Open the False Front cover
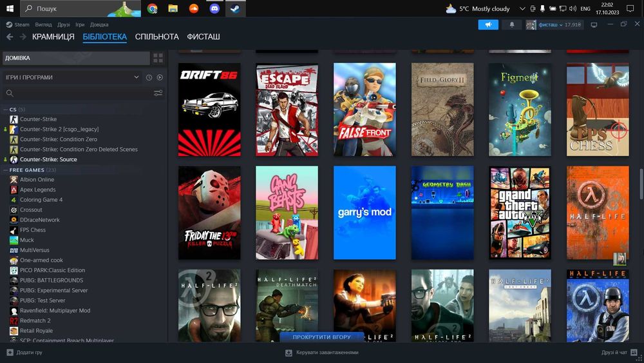The height and width of the screenshot is (363, 644). coord(365,110)
